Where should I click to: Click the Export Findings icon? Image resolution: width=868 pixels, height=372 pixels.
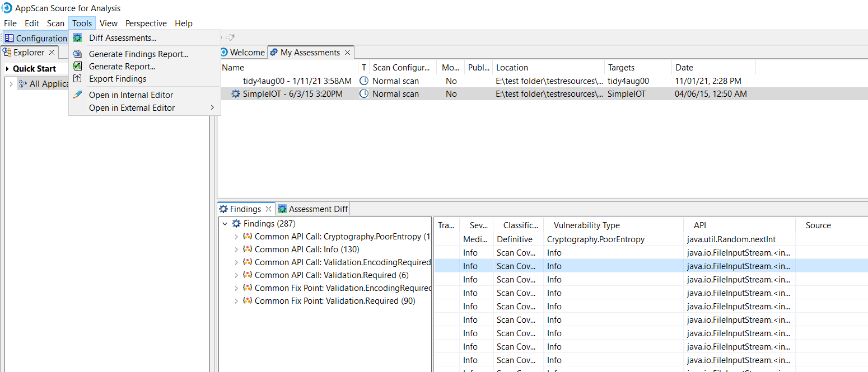click(x=77, y=79)
